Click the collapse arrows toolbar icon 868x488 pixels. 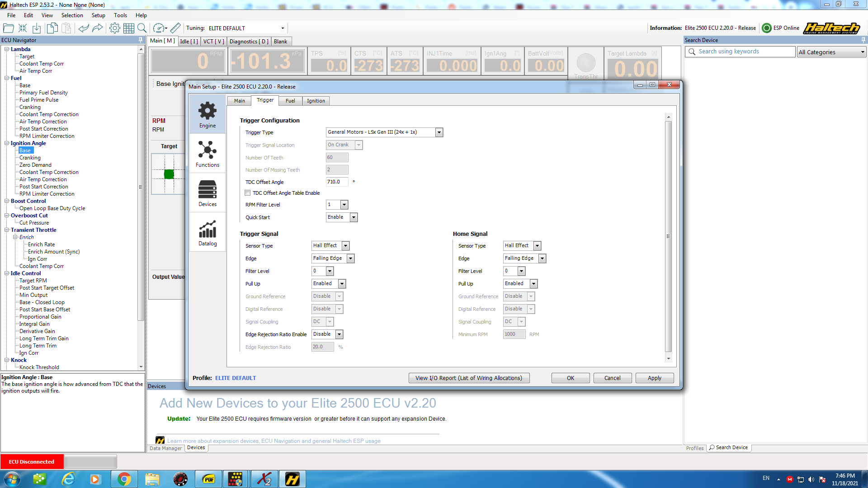point(23,28)
